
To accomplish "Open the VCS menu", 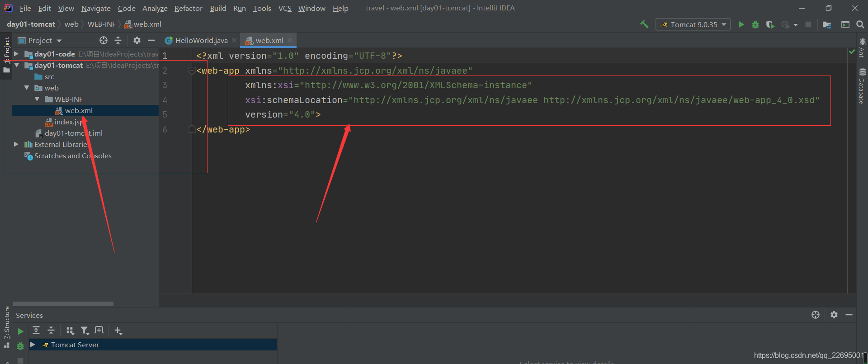I will click(285, 8).
